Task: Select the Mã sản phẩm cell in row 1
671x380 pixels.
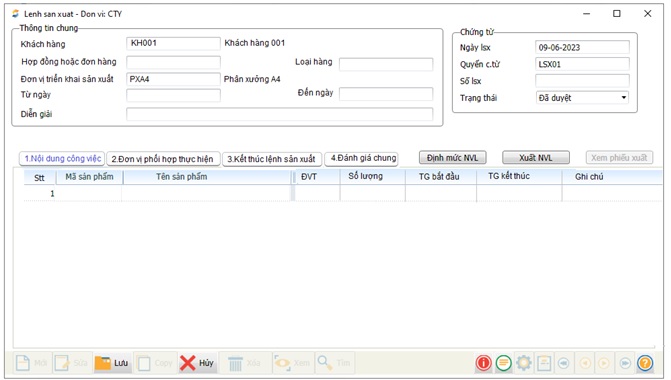Action: click(89, 193)
